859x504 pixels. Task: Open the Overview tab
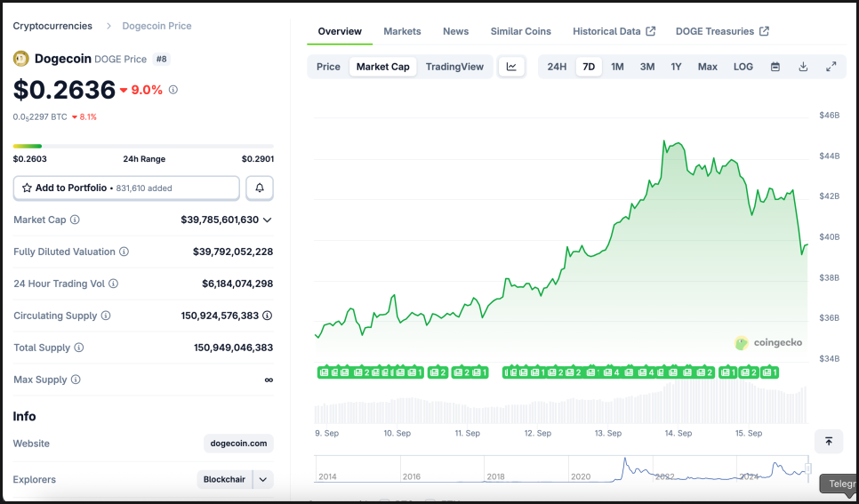(340, 31)
